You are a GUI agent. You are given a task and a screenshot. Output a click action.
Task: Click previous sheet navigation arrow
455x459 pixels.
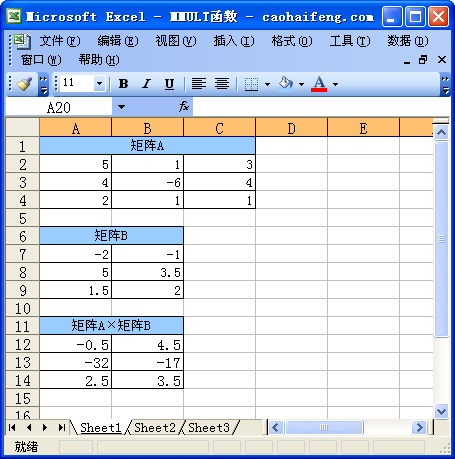pos(29,427)
